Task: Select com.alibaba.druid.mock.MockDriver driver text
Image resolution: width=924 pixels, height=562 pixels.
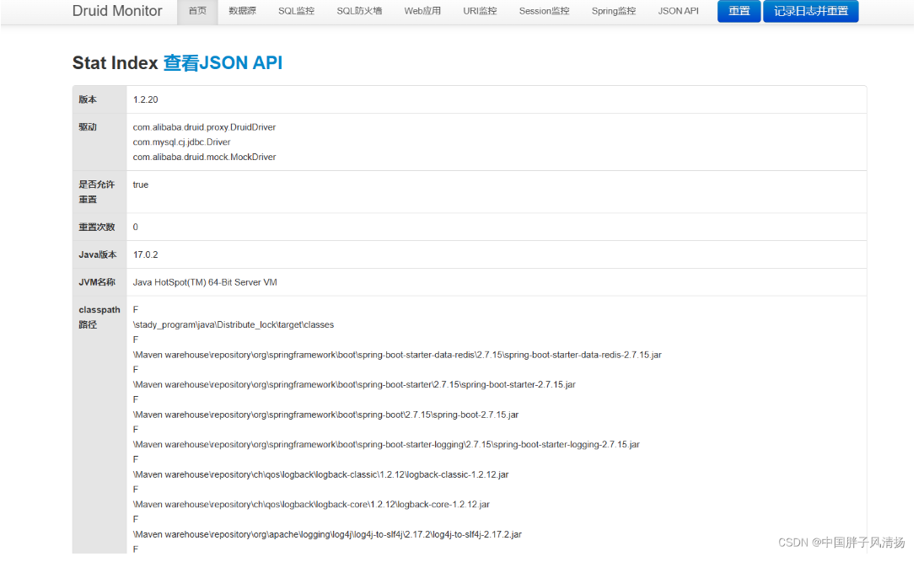Action: click(x=204, y=157)
